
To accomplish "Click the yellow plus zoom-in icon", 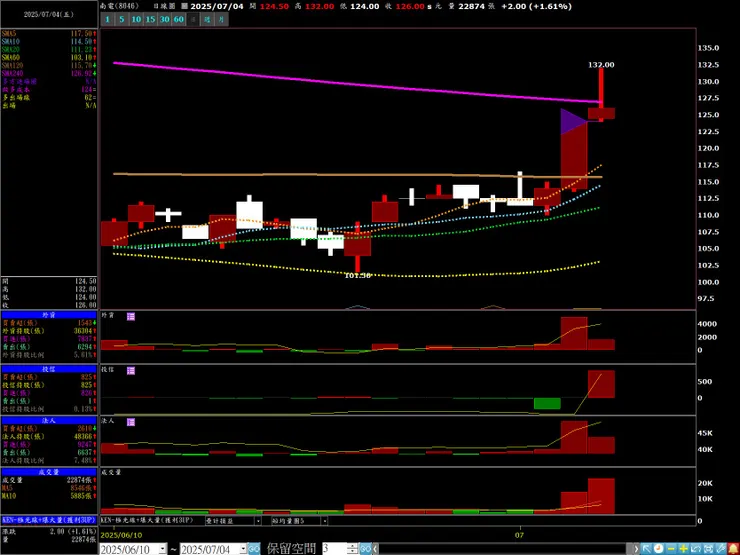I will [x=683, y=549].
